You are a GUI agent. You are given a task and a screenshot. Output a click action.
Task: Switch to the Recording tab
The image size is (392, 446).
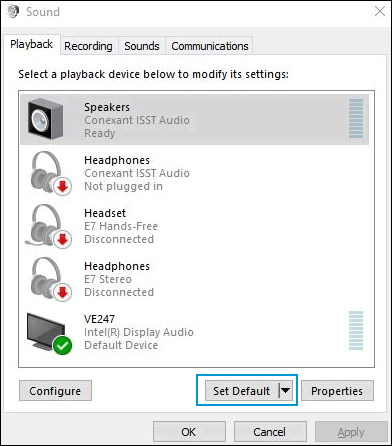88,46
